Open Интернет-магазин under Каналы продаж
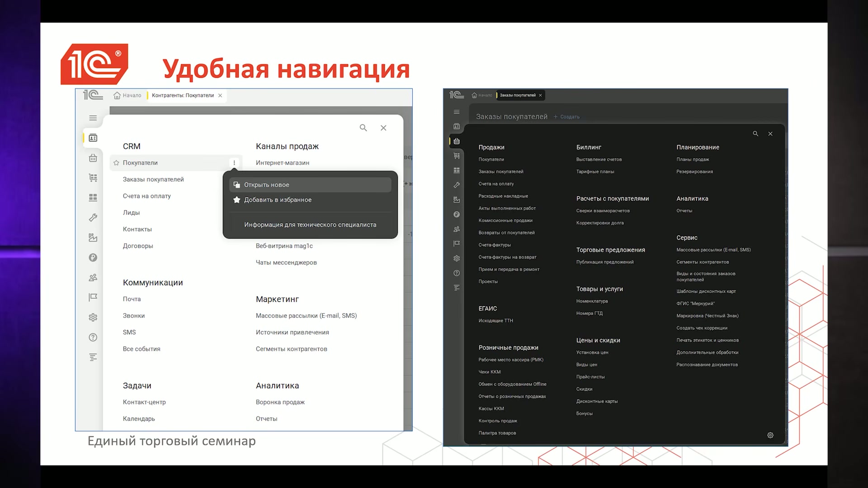This screenshot has height=488, width=868. tap(283, 163)
